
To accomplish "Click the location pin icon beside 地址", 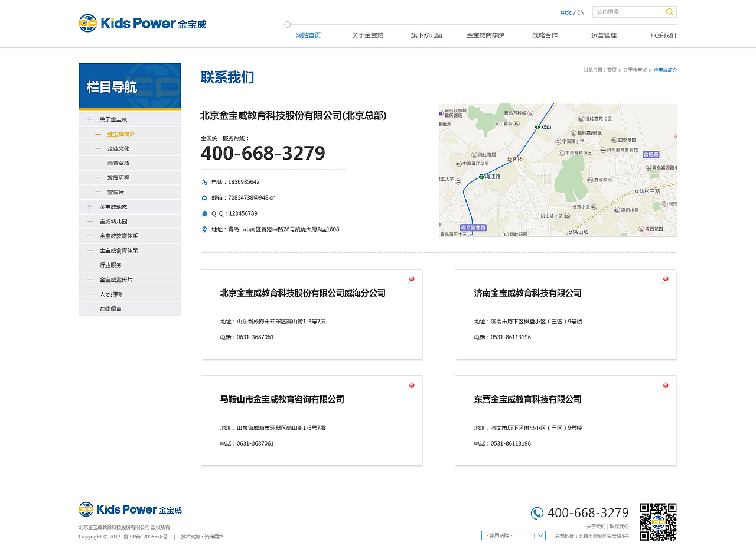I will coord(204,229).
